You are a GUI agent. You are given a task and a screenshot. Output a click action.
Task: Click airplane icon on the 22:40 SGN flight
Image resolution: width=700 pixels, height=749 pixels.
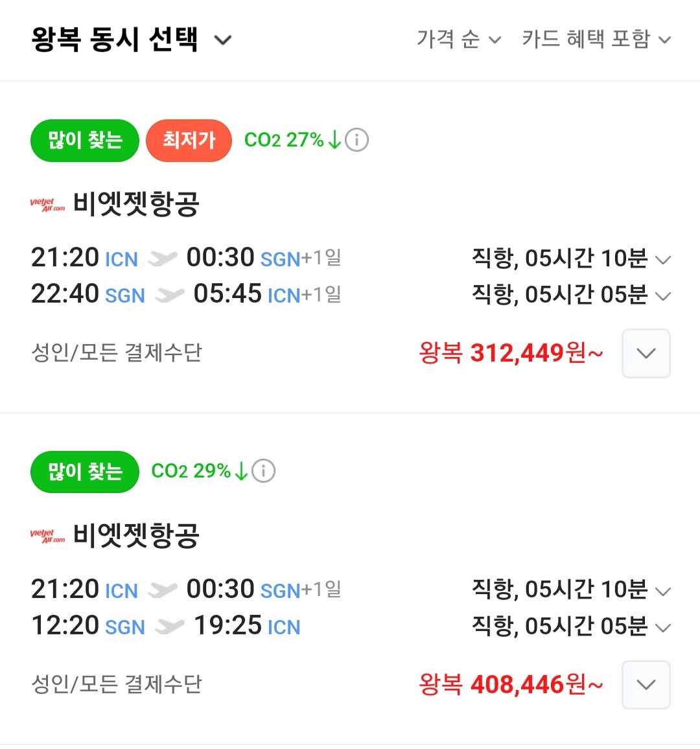[169, 295]
